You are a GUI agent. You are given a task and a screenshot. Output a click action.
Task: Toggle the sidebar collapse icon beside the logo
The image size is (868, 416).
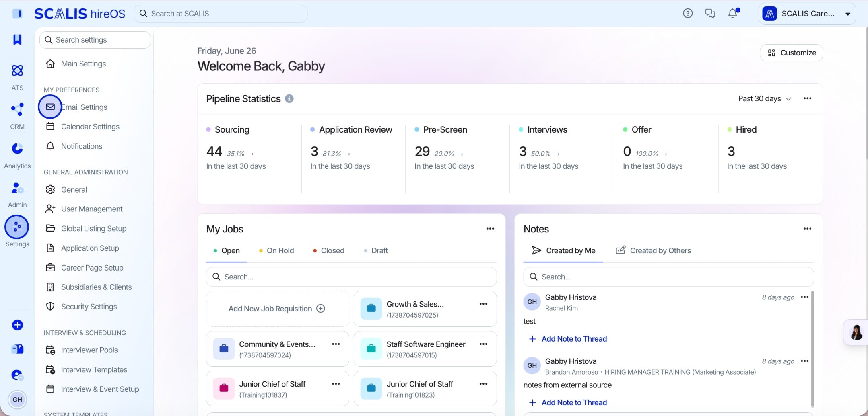pyautogui.click(x=17, y=14)
